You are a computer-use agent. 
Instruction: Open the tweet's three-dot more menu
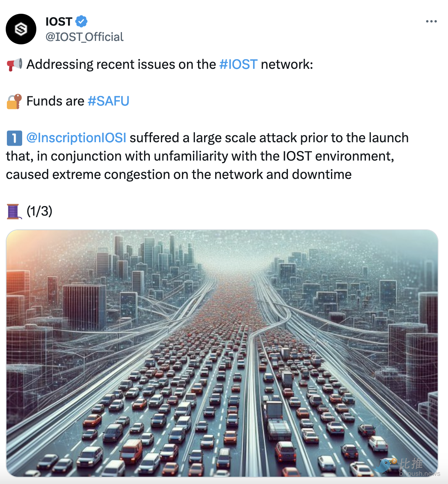[431, 21]
